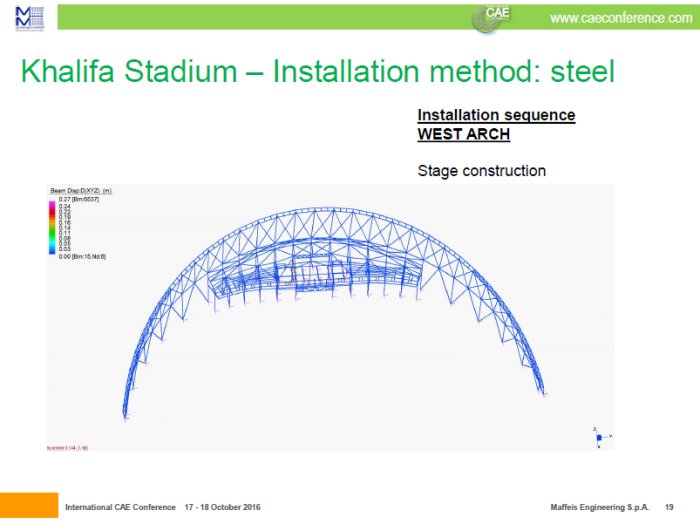The image size is (700, 524).
Task: Click the XYZ axis orientation triad icon
Action: click(x=598, y=436)
